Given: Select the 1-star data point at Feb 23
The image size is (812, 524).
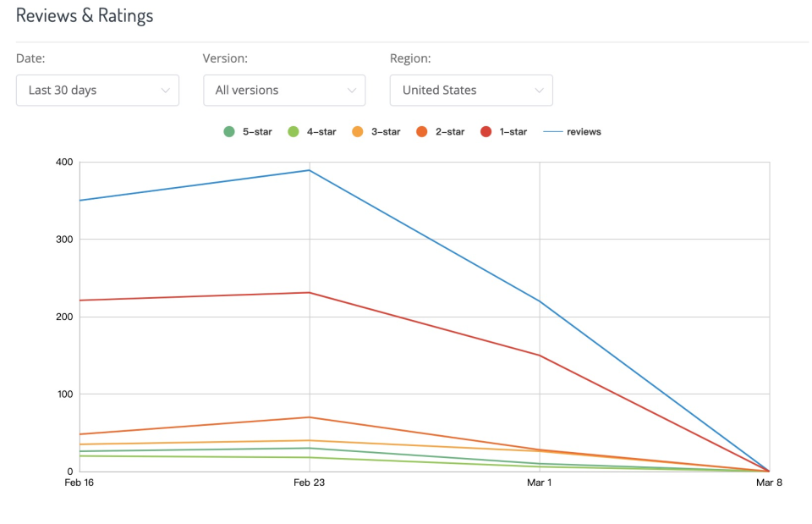Looking at the screenshot, I should click(310, 293).
